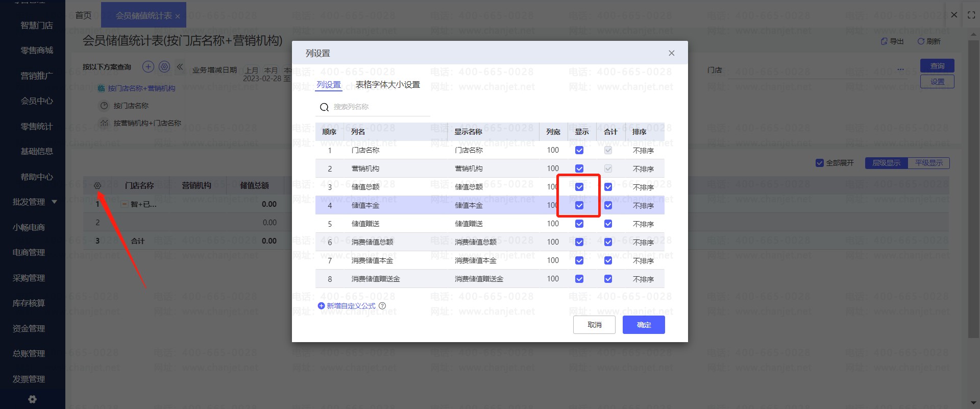The width and height of the screenshot is (980, 409).
Task: Click the icon beside 按营销机构+门店名称 scheme
Action: click(104, 123)
